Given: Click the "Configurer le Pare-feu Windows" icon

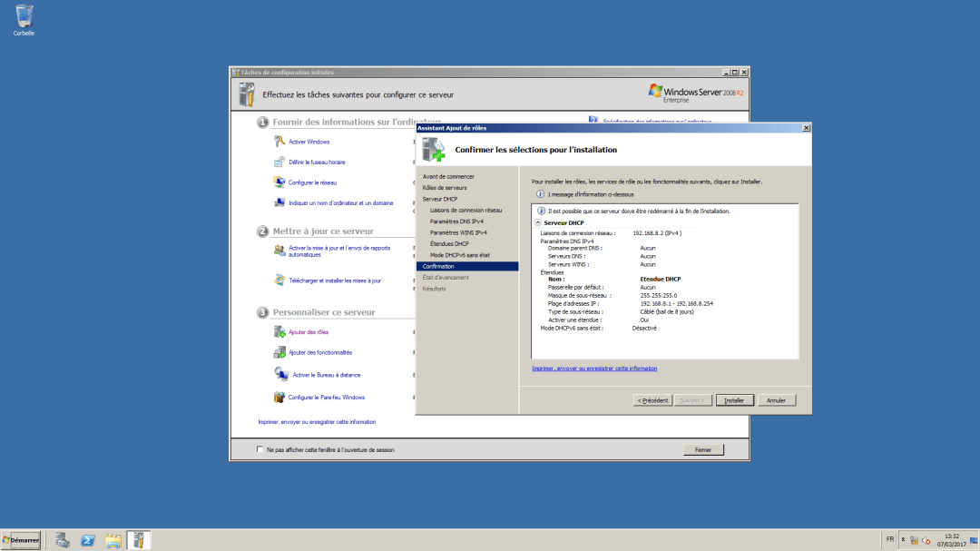Looking at the screenshot, I should tap(278, 397).
